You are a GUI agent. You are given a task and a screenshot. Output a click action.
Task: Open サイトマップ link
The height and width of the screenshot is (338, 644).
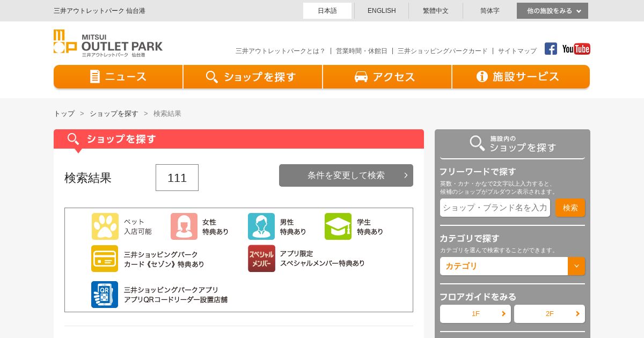517,51
